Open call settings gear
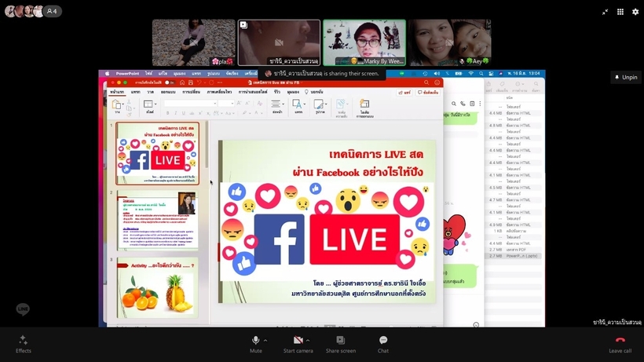The image size is (644, 362). (635, 12)
